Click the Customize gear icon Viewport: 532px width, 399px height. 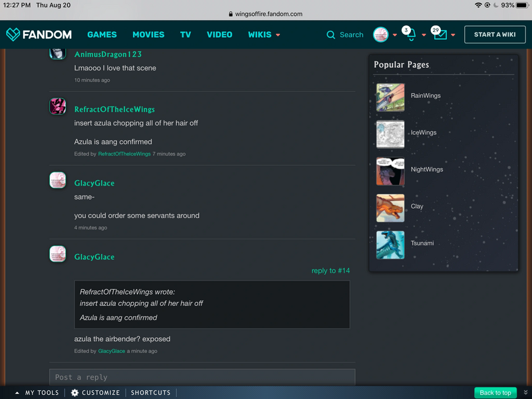point(75,392)
